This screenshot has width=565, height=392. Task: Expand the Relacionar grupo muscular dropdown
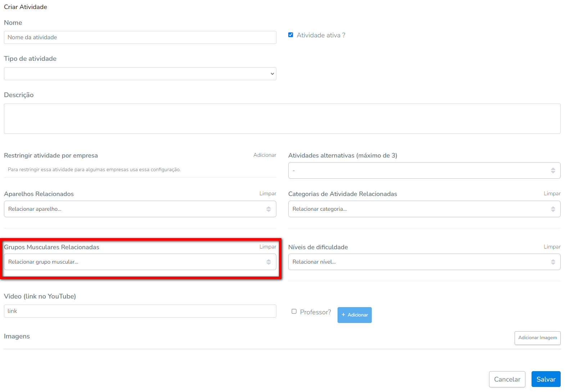pos(140,262)
